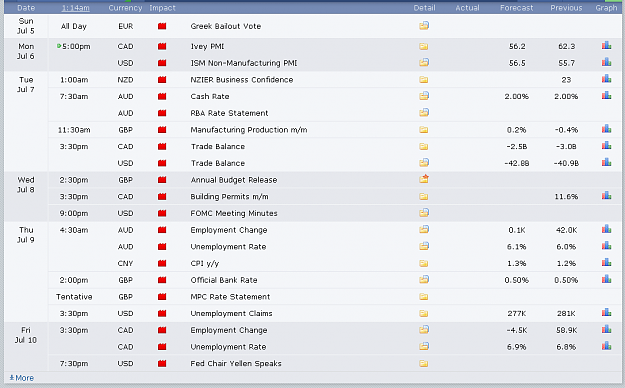Open detail folder for Official Bank Rate

(x=424, y=280)
